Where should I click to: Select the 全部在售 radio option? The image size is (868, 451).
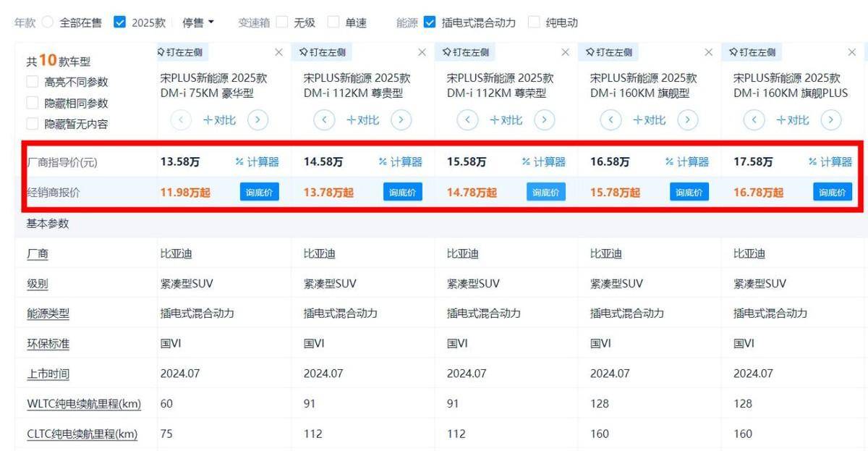click(48, 22)
